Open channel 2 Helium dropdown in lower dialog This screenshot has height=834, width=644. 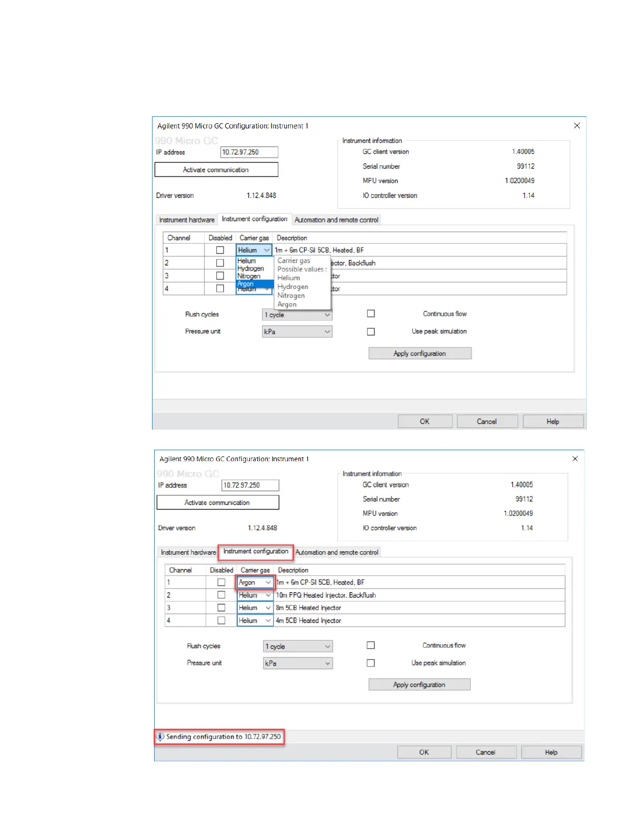pyautogui.click(x=255, y=595)
